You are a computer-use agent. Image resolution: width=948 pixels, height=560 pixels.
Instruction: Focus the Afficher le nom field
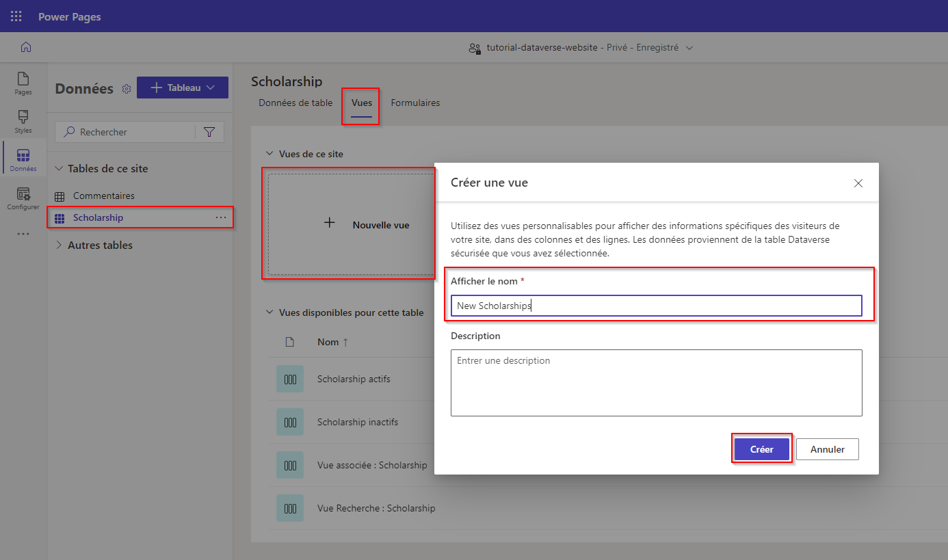657,306
